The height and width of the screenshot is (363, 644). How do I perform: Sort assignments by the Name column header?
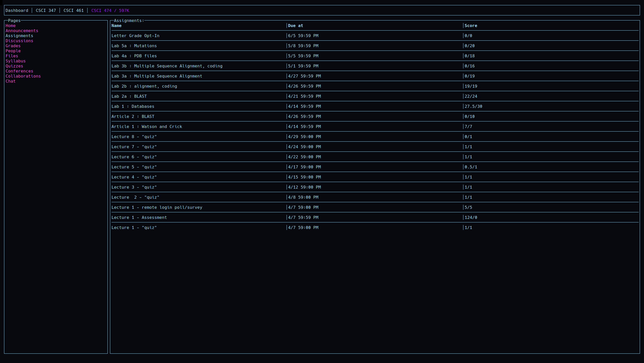tap(116, 25)
